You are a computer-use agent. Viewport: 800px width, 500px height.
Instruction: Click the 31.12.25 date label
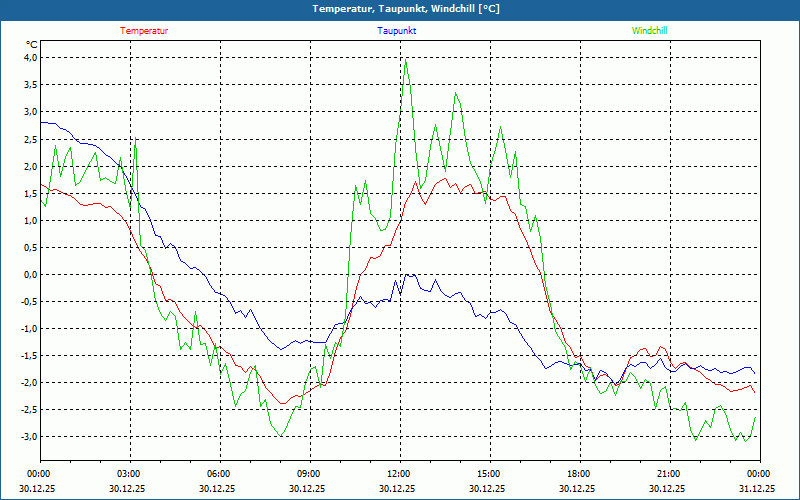coord(758,489)
